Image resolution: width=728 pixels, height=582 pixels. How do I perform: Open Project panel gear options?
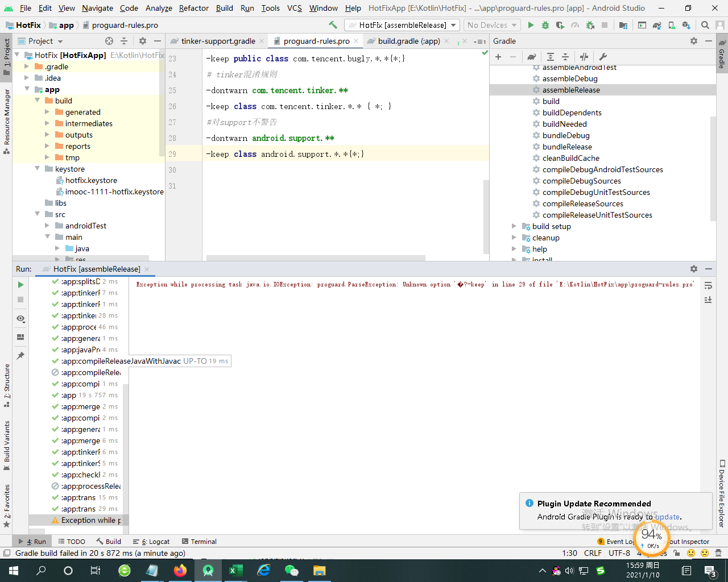(x=143, y=41)
